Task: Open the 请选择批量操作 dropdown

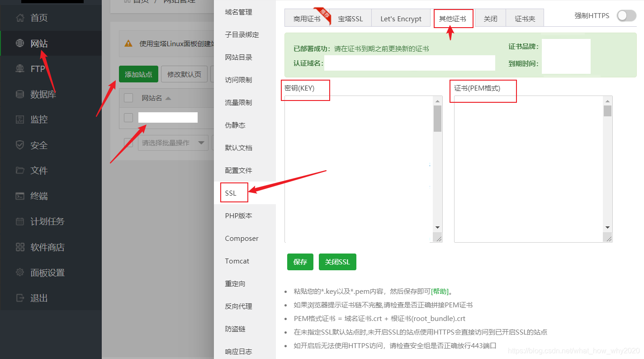Action: click(173, 143)
